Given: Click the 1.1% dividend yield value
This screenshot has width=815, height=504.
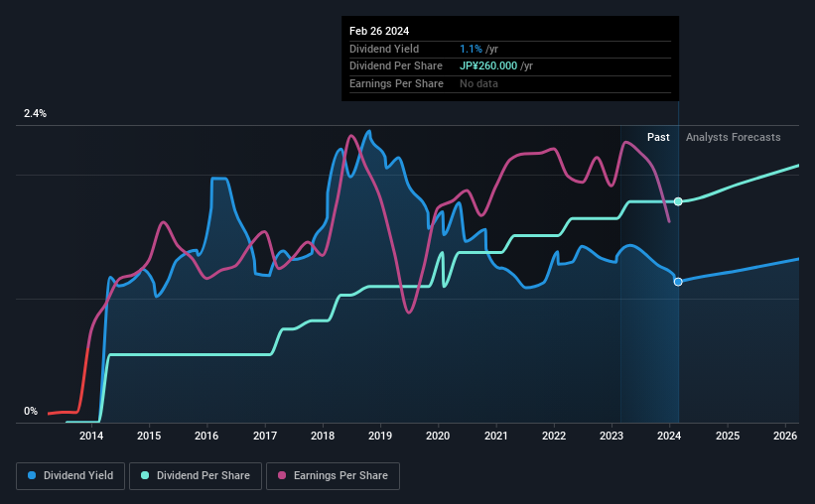Looking at the screenshot, I should click(x=471, y=49).
